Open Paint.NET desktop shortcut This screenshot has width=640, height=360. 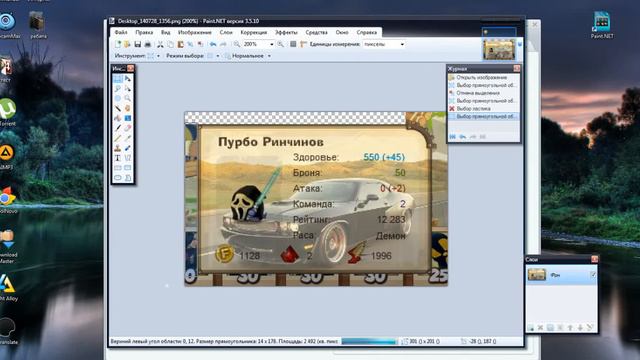[602, 25]
